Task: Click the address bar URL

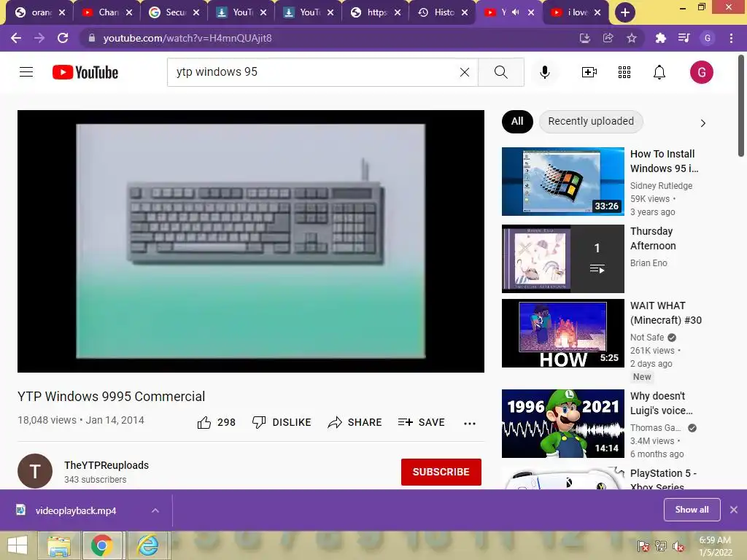Action: click(x=187, y=38)
